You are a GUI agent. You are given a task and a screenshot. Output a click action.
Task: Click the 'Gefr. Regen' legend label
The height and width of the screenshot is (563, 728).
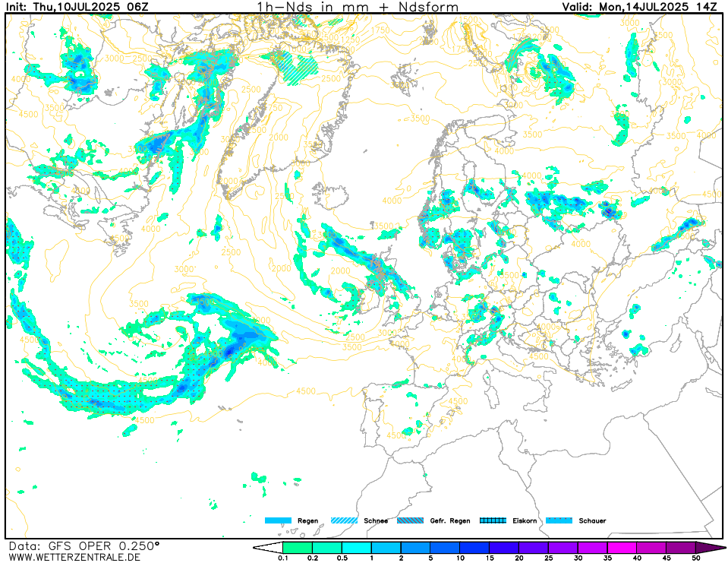450,520
